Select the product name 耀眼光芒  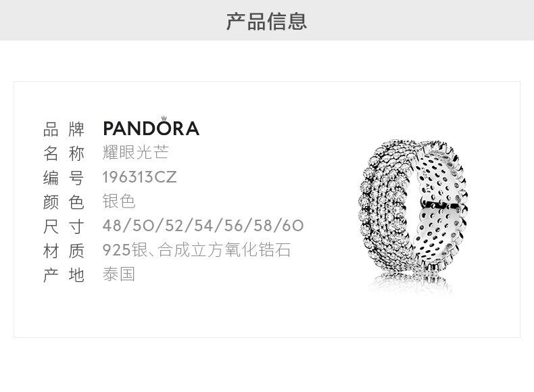[136, 152]
